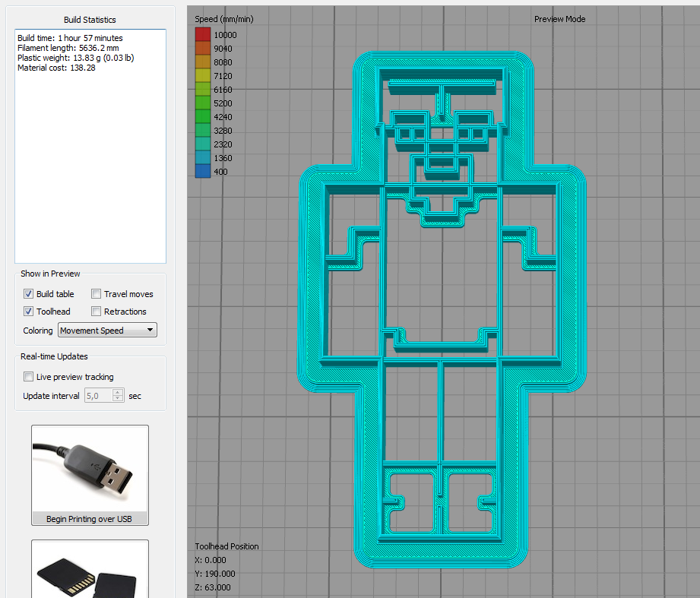Click the Toolhead Position label

click(226, 546)
